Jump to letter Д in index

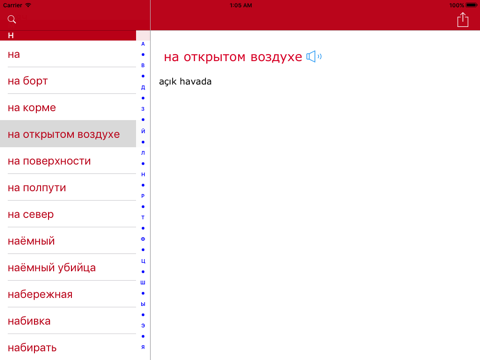[x=143, y=87]
